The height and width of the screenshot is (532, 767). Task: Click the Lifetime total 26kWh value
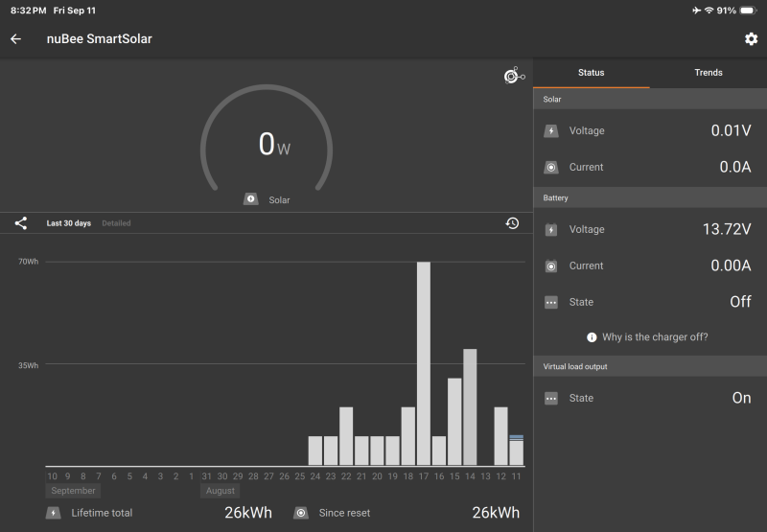coord(248,513)
